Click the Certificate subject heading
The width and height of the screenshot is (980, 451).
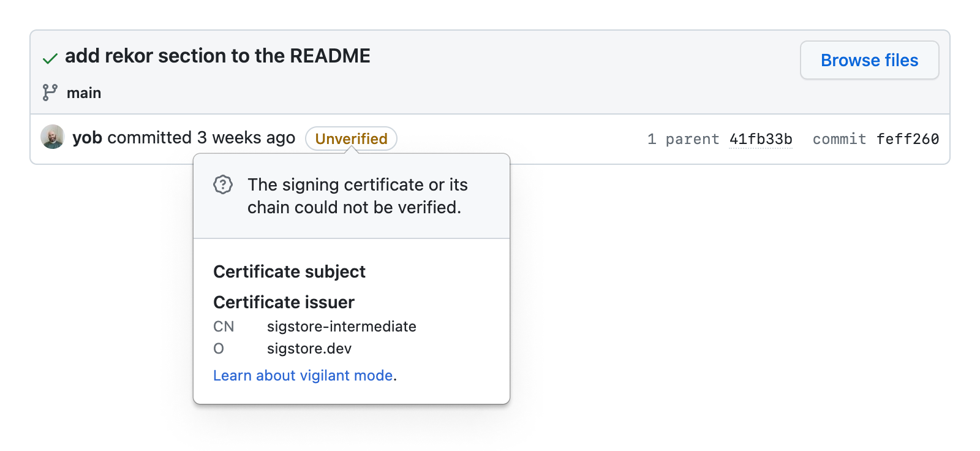289,271
